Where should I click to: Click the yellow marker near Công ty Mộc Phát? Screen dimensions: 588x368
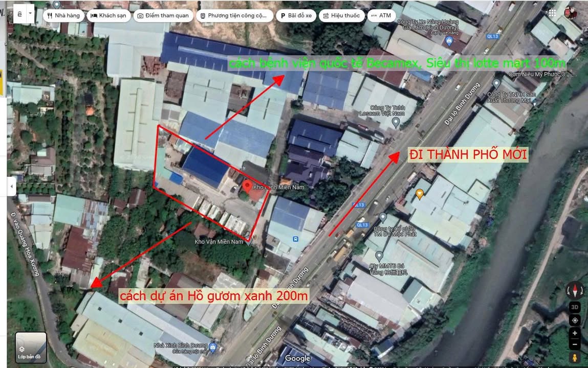pos(419,194)
